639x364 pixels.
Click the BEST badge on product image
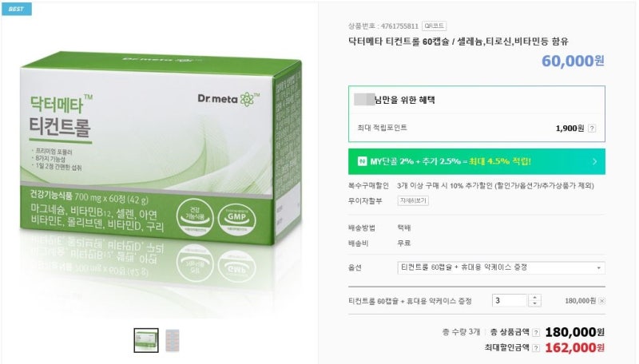16,9
